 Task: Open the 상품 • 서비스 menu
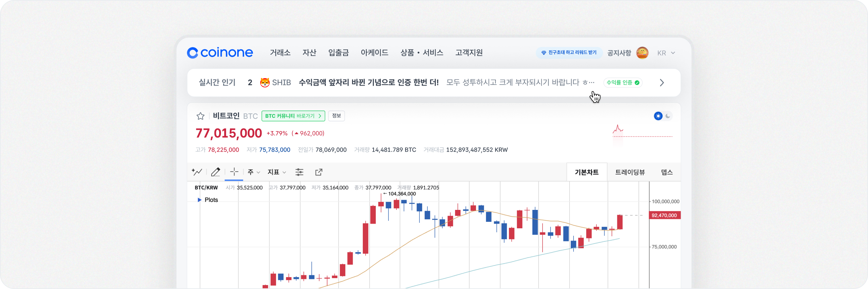coord(422,53)
